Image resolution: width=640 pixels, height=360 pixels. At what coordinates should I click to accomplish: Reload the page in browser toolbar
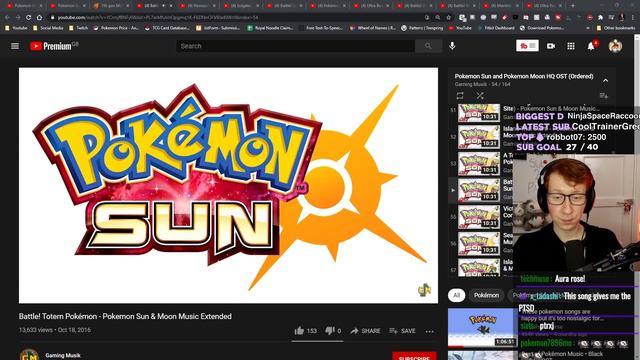pyautogui.click(x=28, y=18)
